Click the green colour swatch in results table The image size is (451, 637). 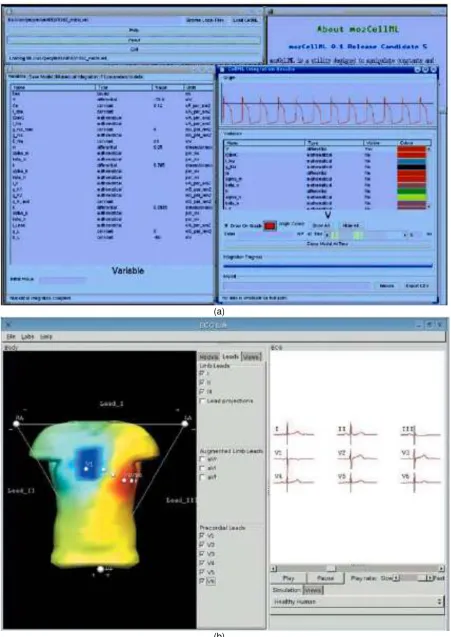pyautogui.click(x=411, y=191)
